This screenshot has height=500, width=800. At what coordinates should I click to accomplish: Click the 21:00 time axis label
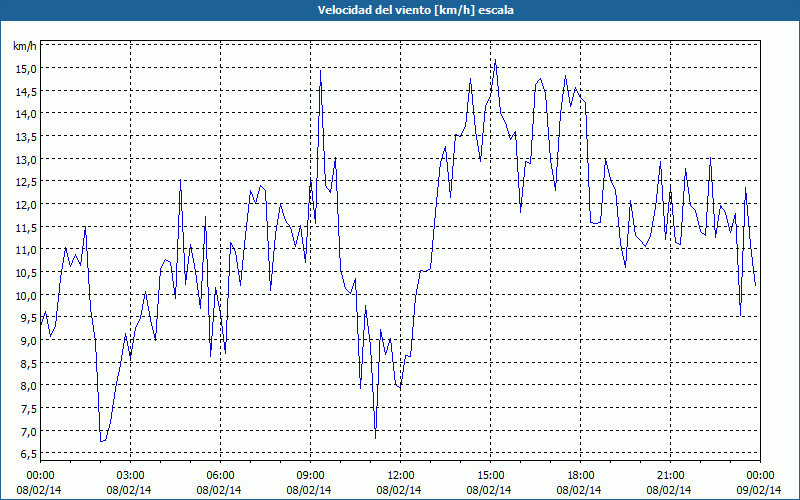coord(670,476)
